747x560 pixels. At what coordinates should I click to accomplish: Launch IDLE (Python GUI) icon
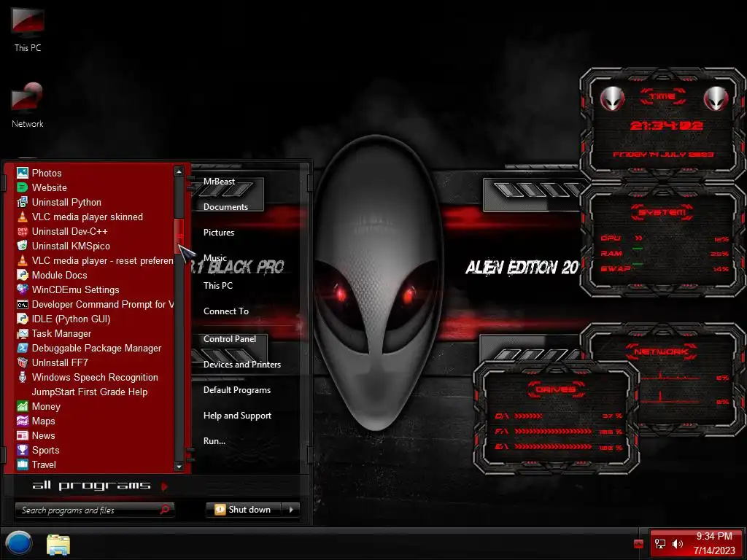[23, 319]
